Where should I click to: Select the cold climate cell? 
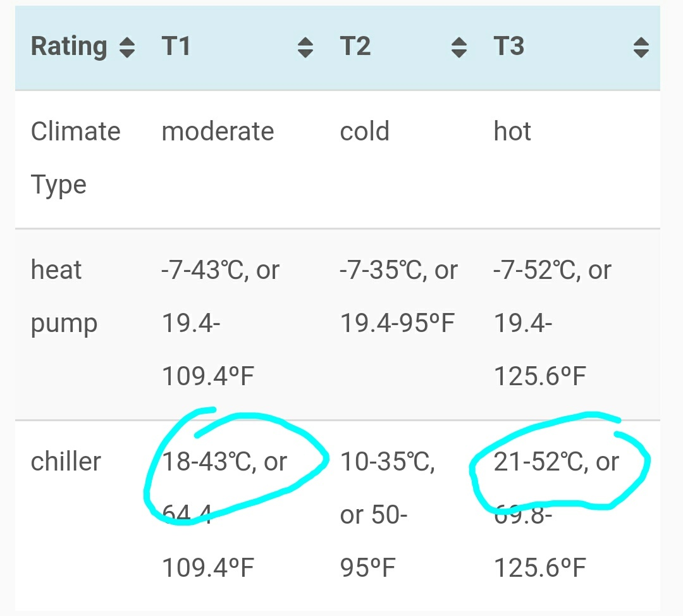tap(365, 131)
